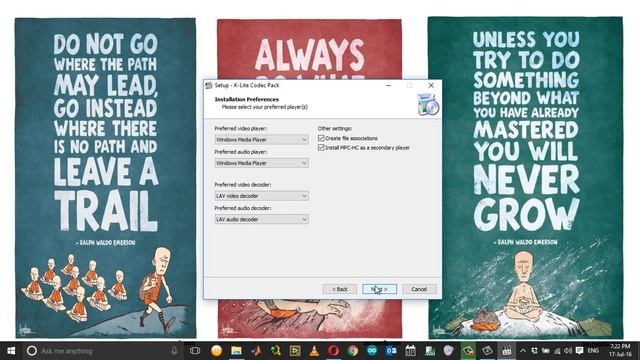Launch VLC media player from taskbar

[314, 351]
